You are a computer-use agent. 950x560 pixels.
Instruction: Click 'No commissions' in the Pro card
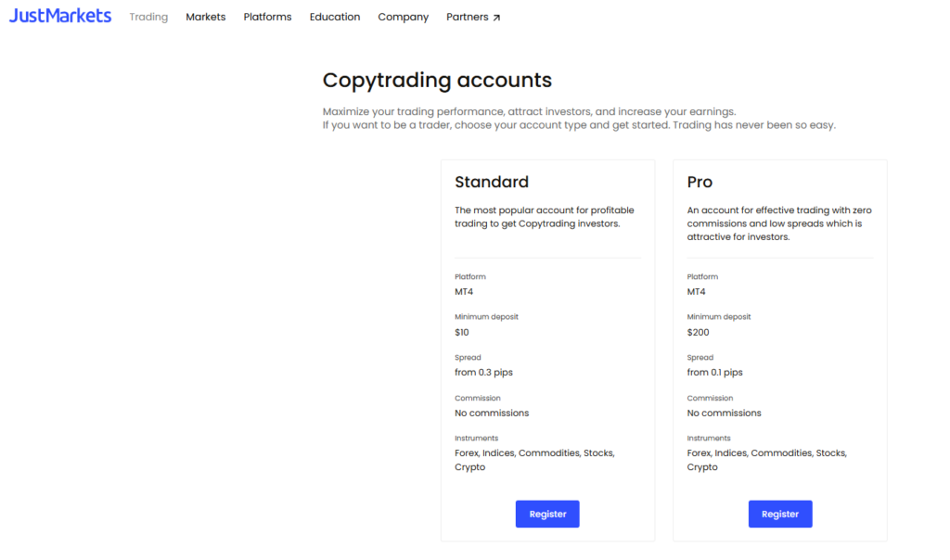[x=724, y=413]
